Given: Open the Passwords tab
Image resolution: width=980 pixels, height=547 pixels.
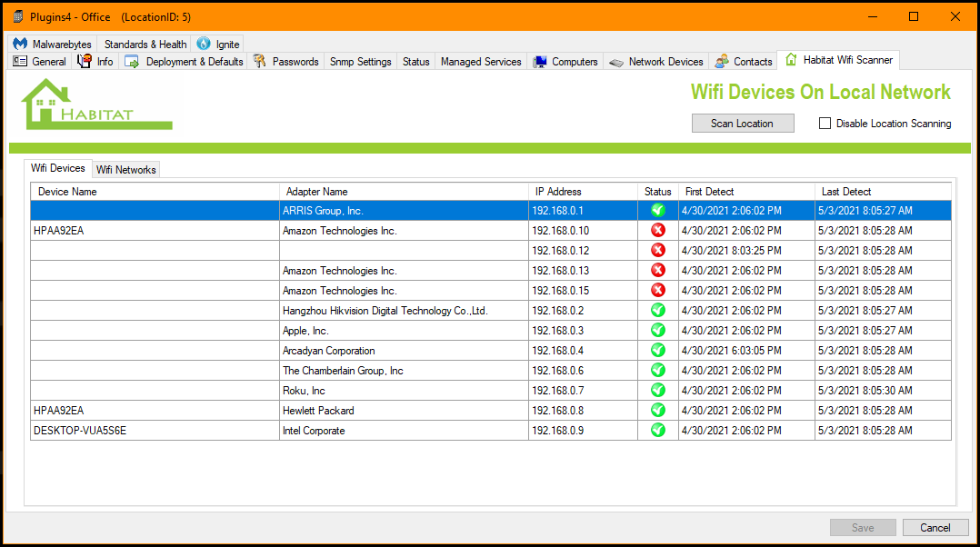Looking at the screenshot, I should pyautogui.click(x=286, y=62).
